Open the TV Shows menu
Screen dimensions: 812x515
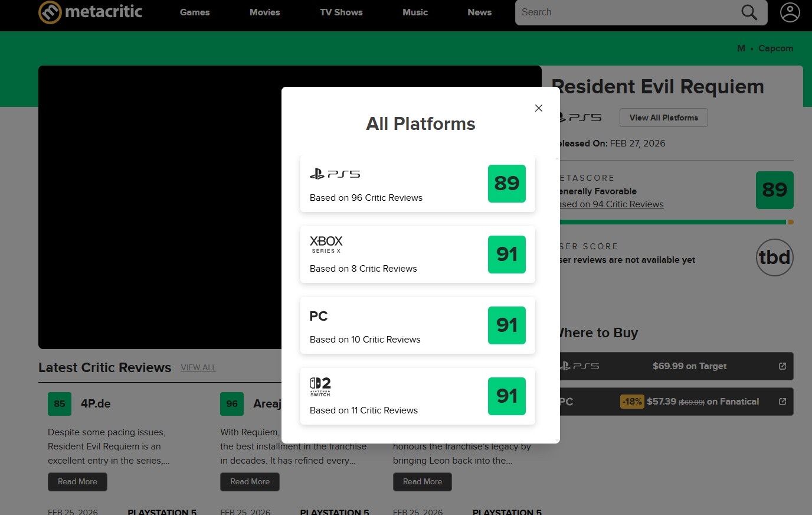(x=341, y=12)
